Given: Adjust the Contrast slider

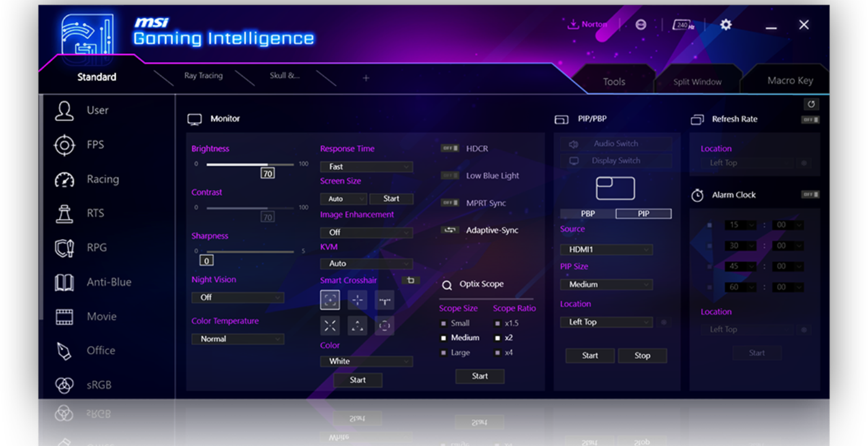Looking at the screenshot, I should (x=250, y=208).
